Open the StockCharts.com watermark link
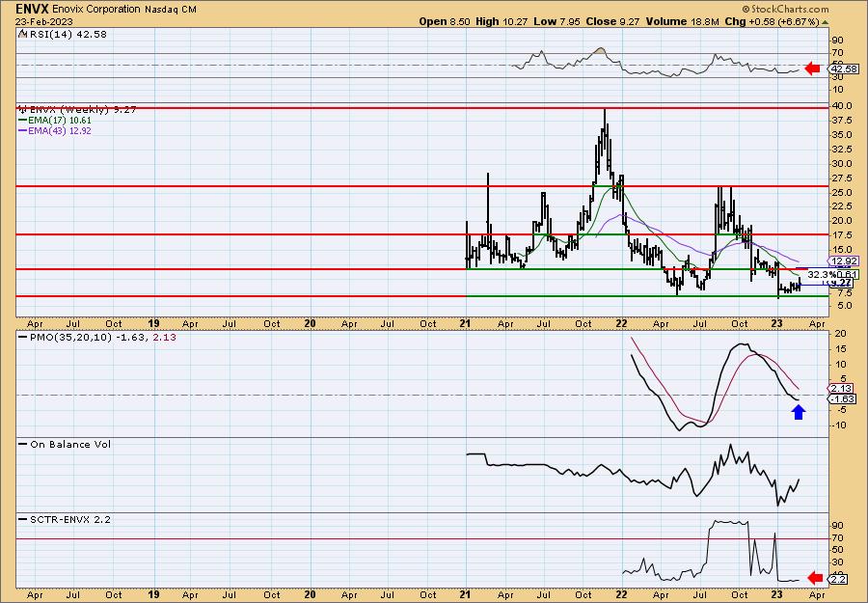This screenshot has width=868, height=603. click(785, 9)
